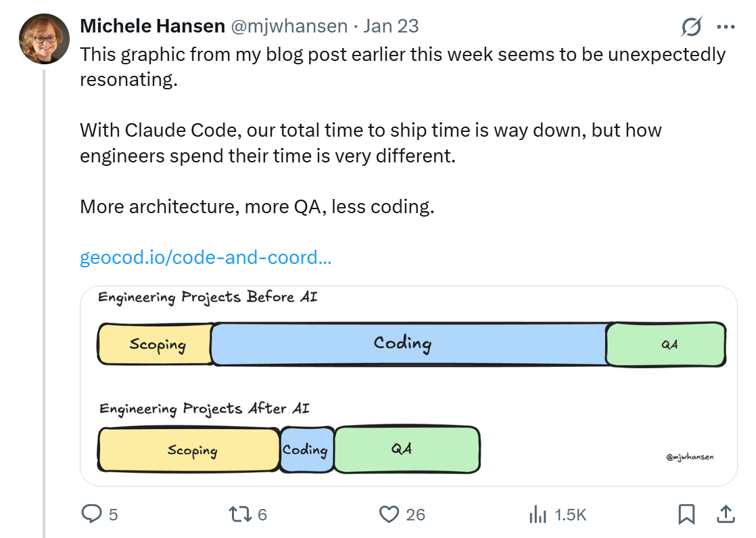
Task: Click the green QA bar before AI
Action: point(666,344)
